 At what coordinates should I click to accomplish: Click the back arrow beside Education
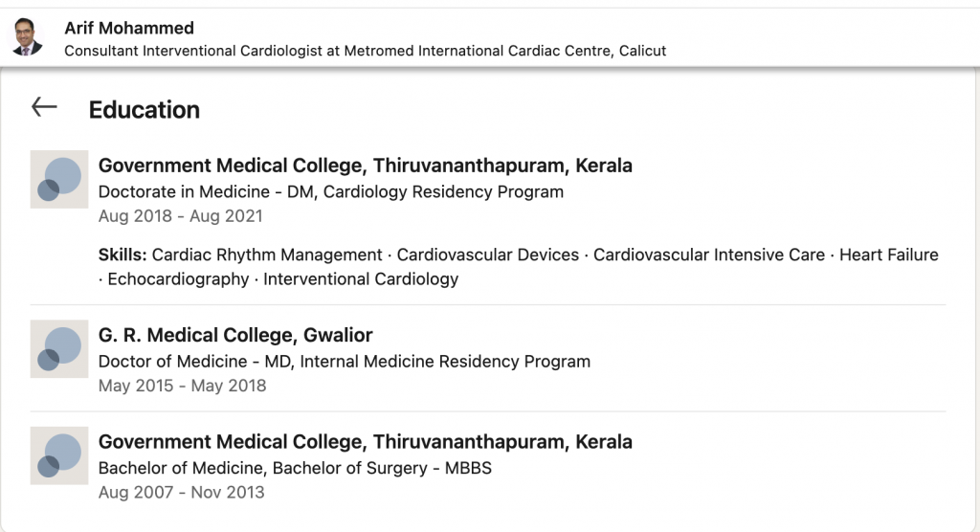(44, 107)
